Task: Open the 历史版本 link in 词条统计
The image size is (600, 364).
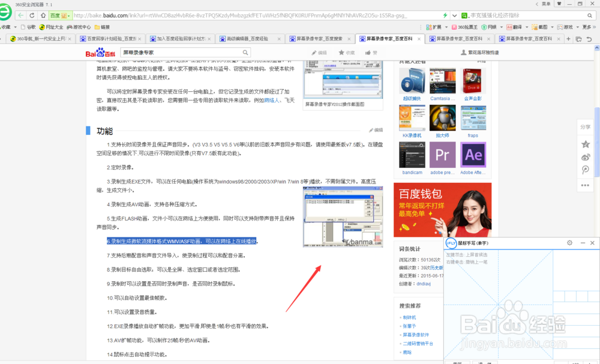Action: tap(437, 267)
